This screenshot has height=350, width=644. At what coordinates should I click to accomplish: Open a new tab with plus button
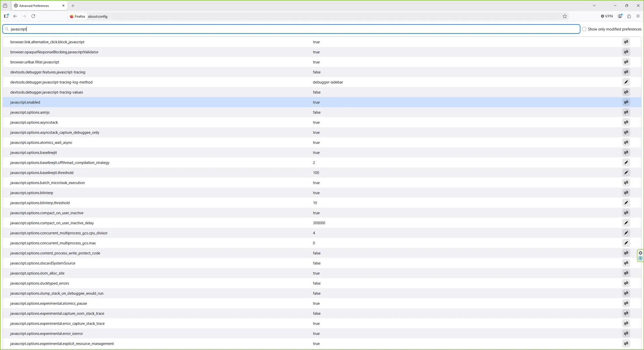73,6
